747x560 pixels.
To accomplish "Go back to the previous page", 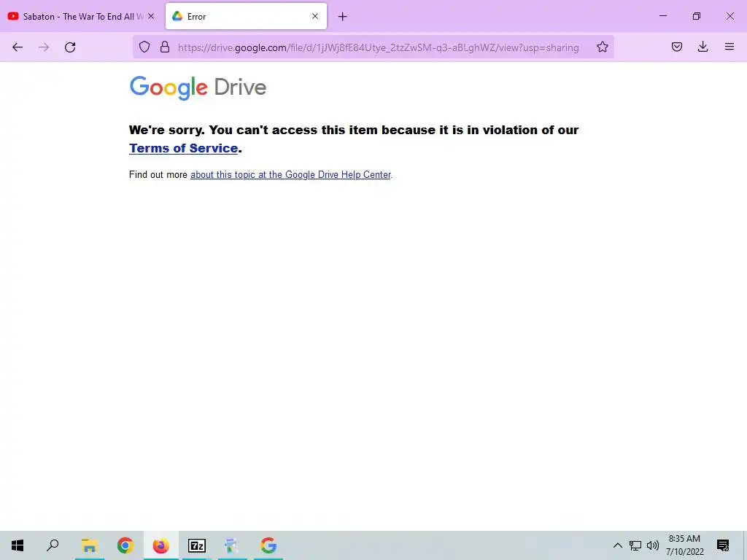I will (x=18, y=47).
